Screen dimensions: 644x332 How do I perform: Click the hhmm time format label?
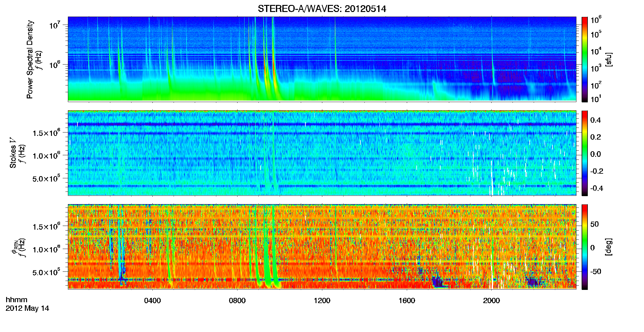[17, 300]
